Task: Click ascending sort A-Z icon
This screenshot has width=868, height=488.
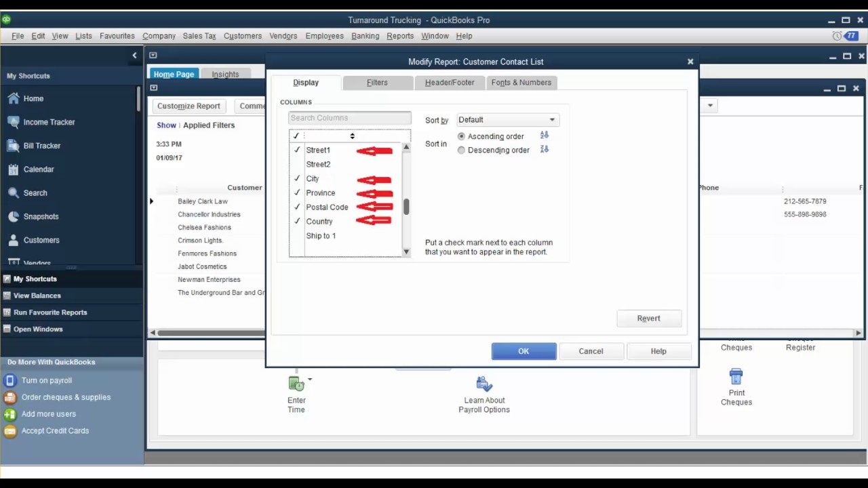Action: coord(544,136)
